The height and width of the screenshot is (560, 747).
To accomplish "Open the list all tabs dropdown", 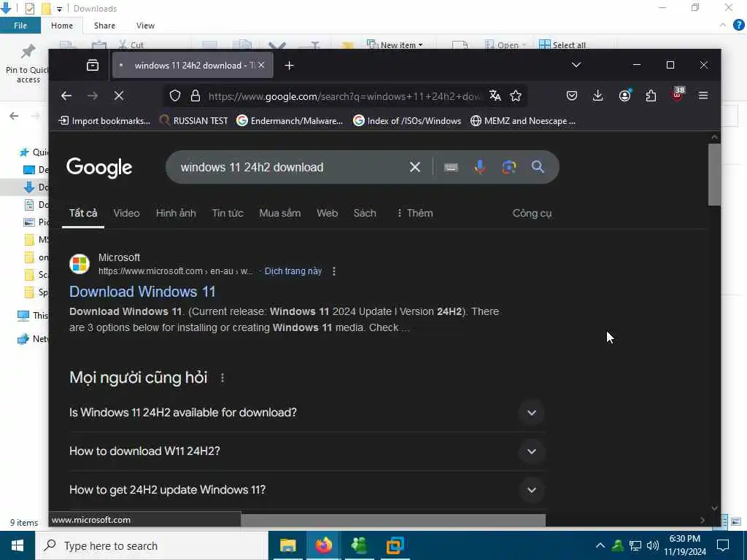I will (576, 65).
